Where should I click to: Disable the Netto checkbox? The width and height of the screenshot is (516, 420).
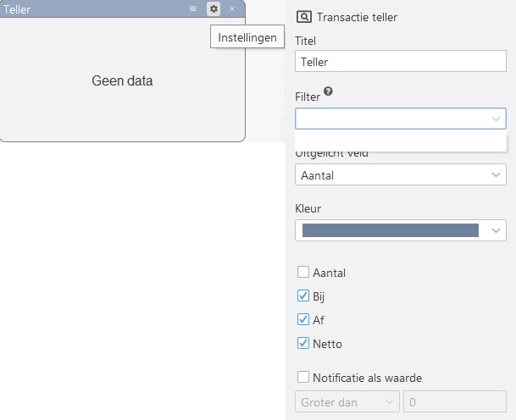[303, 344]
